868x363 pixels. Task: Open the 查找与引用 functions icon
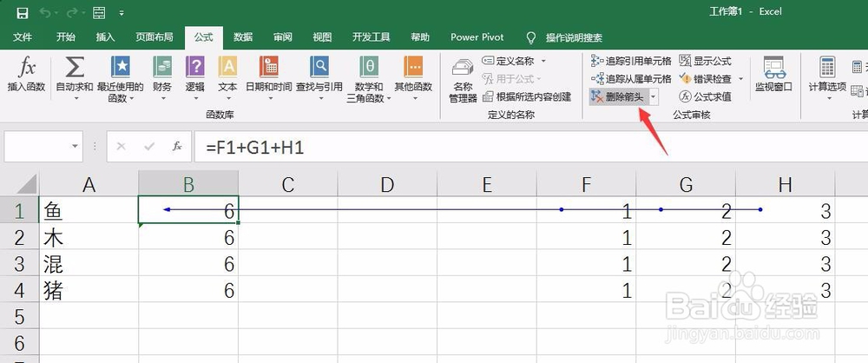coord(319,67)
